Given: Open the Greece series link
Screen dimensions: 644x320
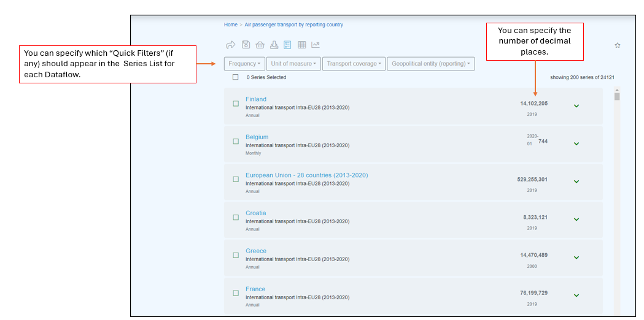Looking at the screenshot, I should coord(256,251).
